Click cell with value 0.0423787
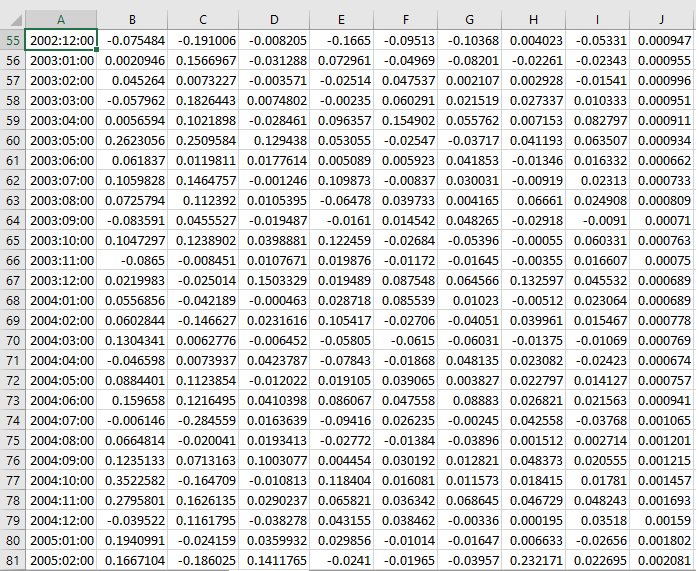The height and width of the screenshot is (571, 696). click(x=274, y=360)
